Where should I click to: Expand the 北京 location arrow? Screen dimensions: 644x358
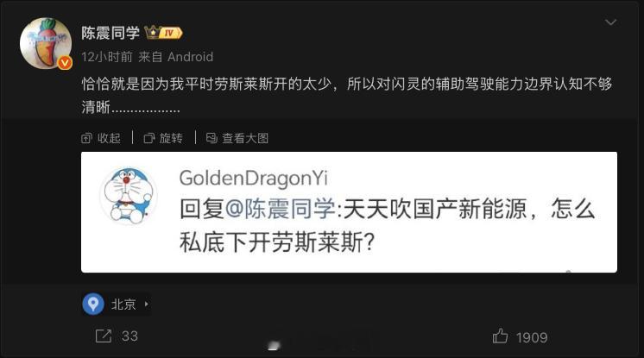click(146, 305)
